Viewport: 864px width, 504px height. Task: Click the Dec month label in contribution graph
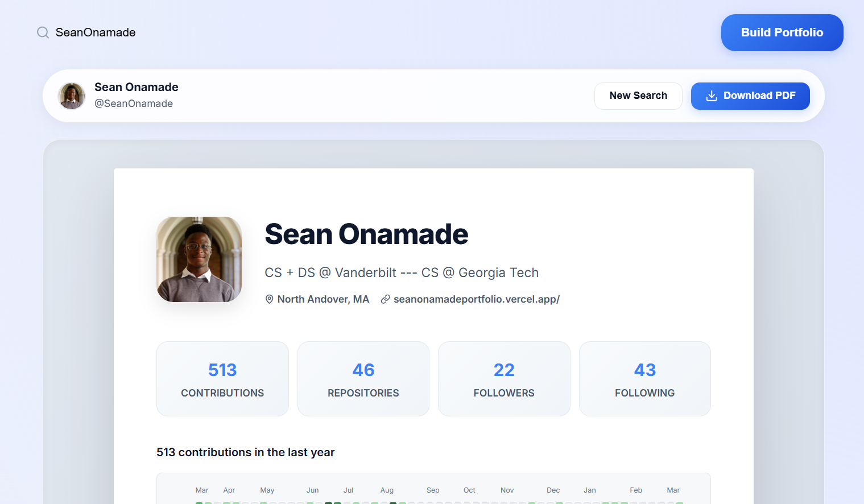tap(553, 490)
